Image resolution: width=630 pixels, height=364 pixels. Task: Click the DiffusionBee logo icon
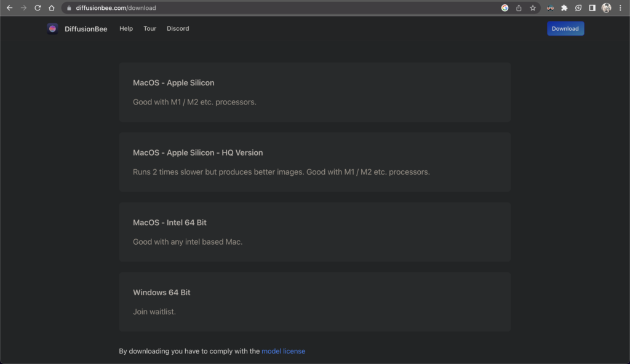[52, 29]
